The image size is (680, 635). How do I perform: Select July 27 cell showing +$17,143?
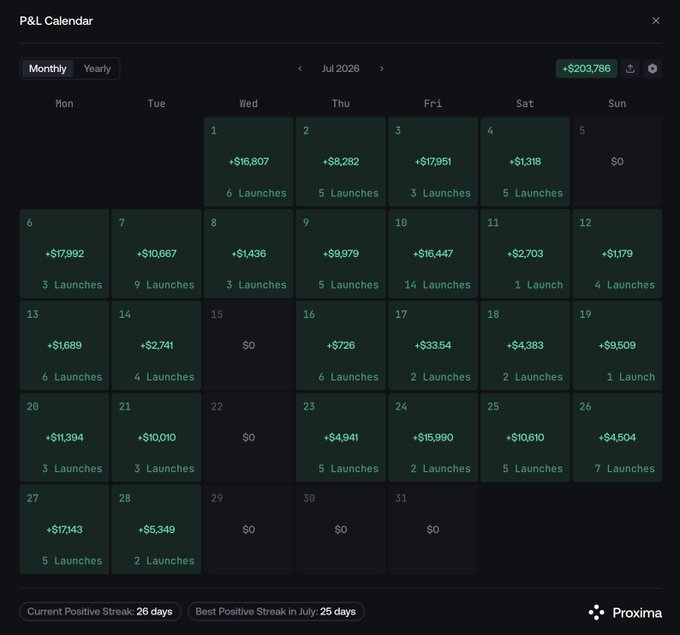(x=64, y=530)
